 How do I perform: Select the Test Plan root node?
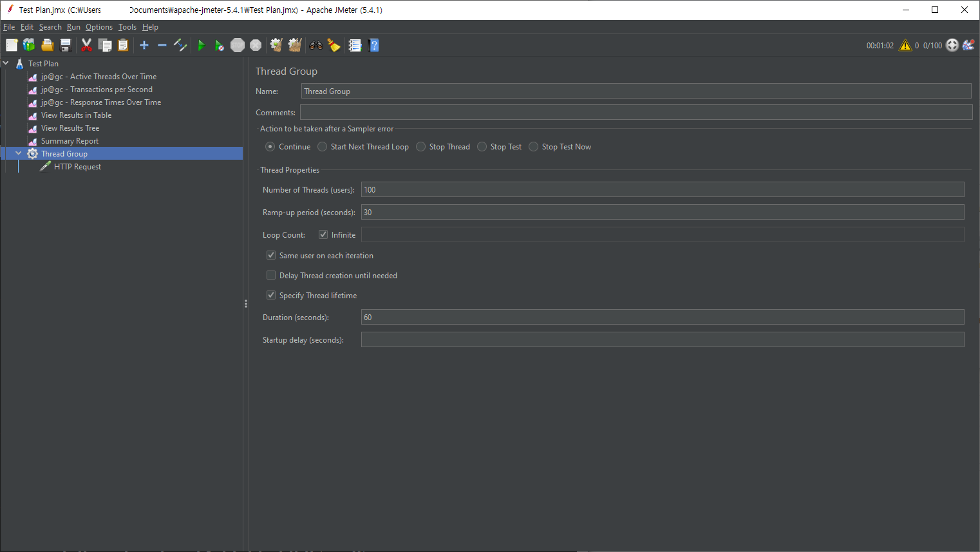[x=43, y=64]
